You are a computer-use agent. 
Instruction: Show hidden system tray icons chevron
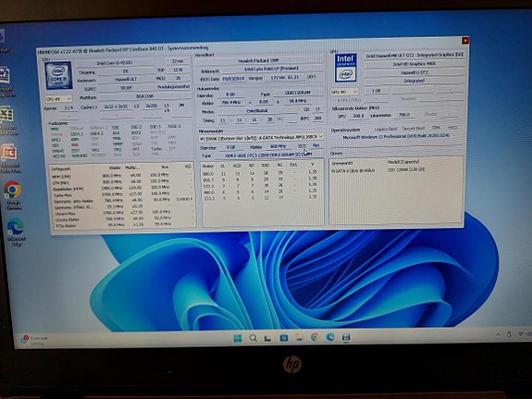498,334
